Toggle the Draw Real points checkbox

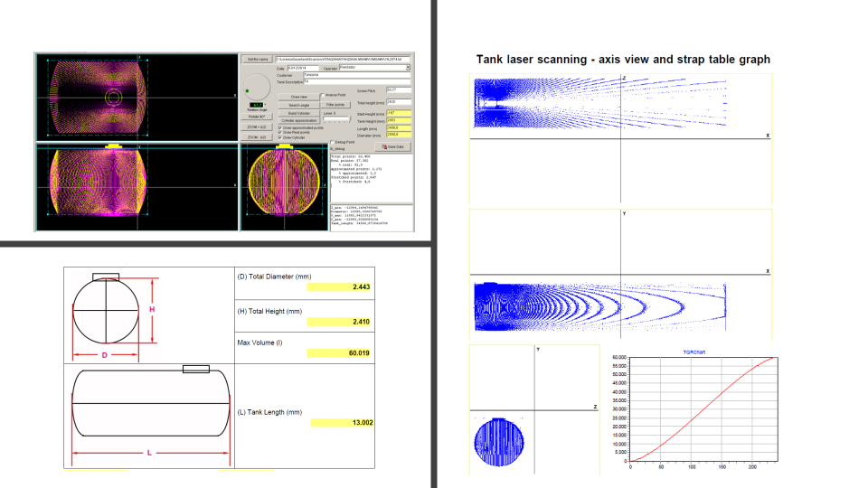pos(280,132)
